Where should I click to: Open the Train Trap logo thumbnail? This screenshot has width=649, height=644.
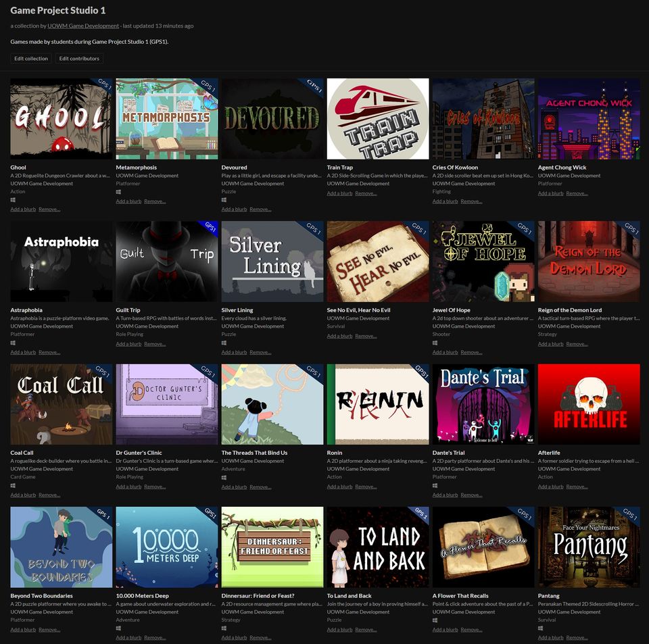378,119
